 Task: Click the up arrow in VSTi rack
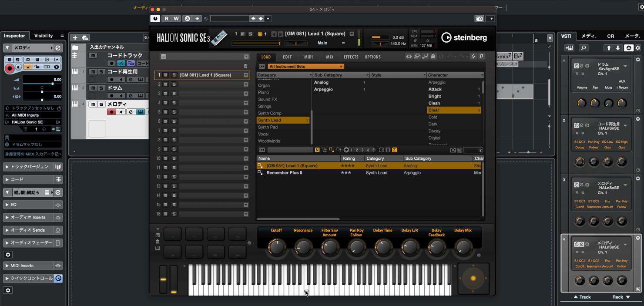tap(609, 48)
